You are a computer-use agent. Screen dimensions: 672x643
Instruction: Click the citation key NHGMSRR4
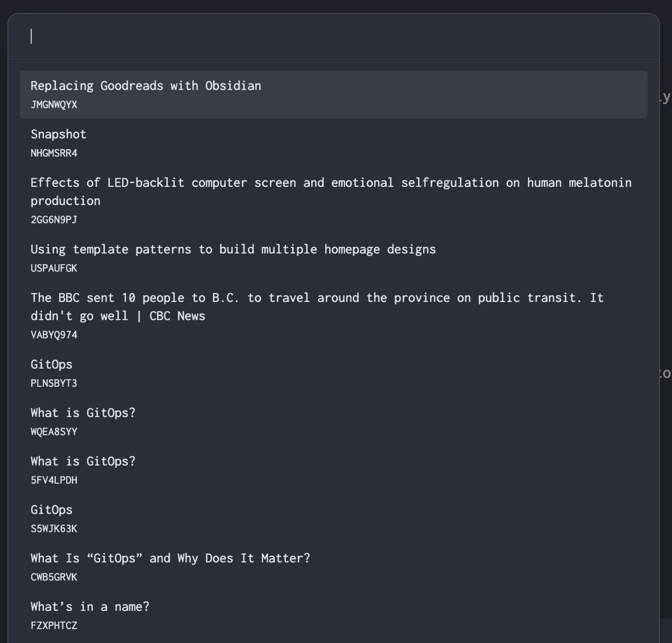click(54, 153)
